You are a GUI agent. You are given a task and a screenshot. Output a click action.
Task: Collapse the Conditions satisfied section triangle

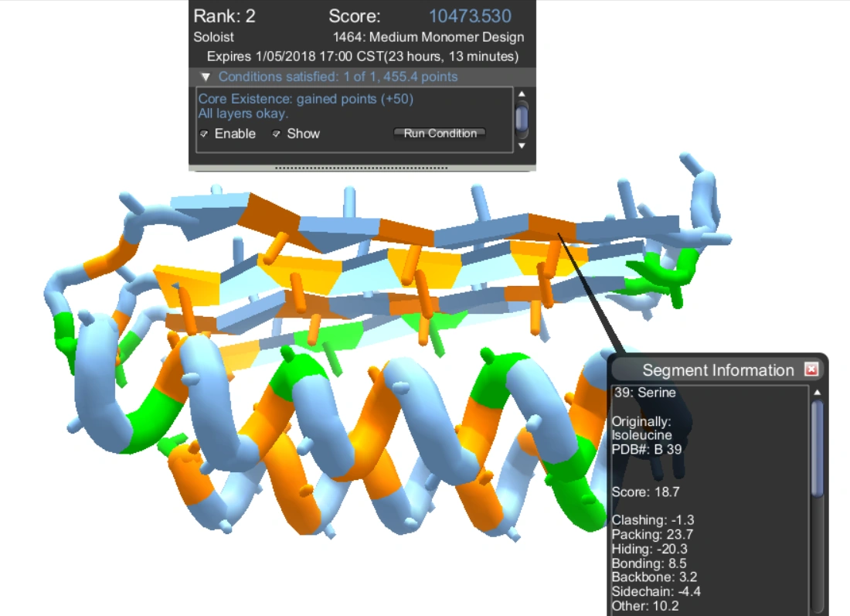click(x=205, y=77)
